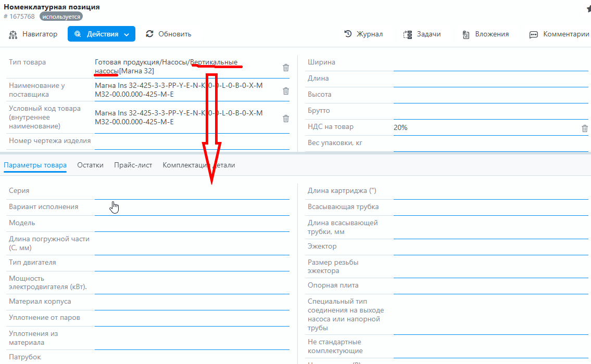Viewport: 591px width, 364px height.
Task: Click the Вариант исполнения field
Action: tap(192, 207)
